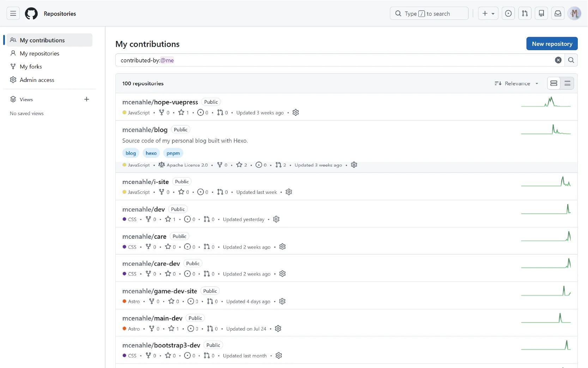The height and width of the screenshot is (368, 588).
Task: Open the issues icon in header
Action: click(508, 13)
